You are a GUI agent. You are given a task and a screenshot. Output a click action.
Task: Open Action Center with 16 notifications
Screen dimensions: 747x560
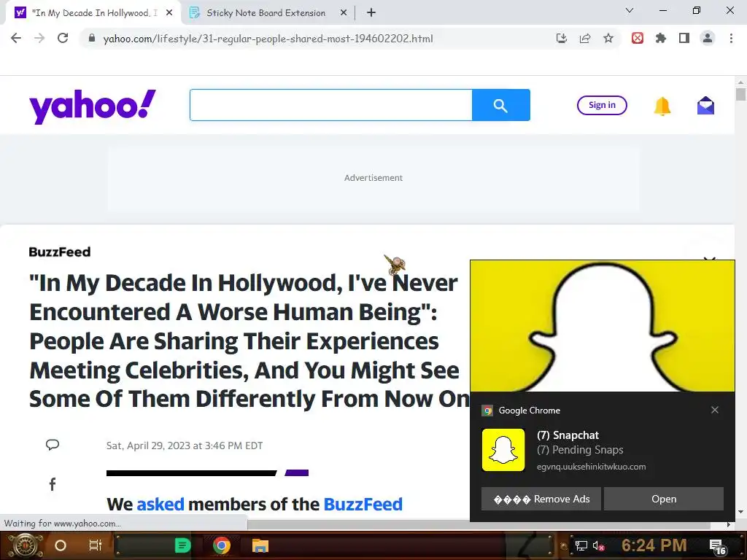pyautogui.click(x=718, y=547)
